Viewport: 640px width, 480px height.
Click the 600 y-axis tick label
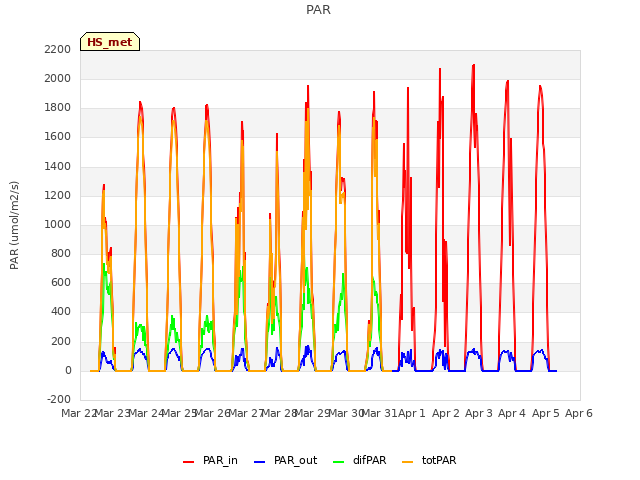coord(61,282)
